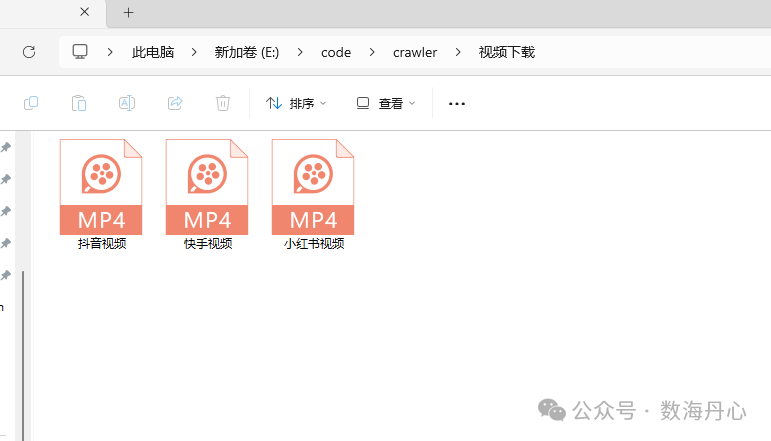The width and height of the screenshot is (771, 441).
Task: Open the See more ellipsis menu
Action: pos(457,104)
